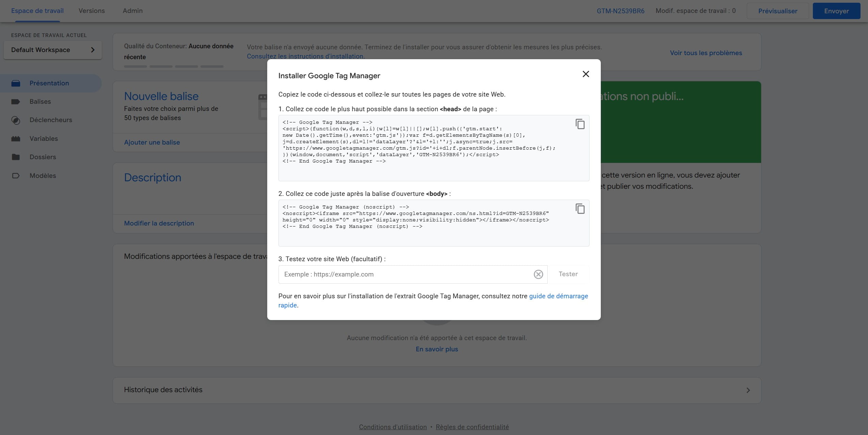Image resolution: width=868 pixels, height=435 pixels.
Task: Click the Tester button
Action: point(568,274)
